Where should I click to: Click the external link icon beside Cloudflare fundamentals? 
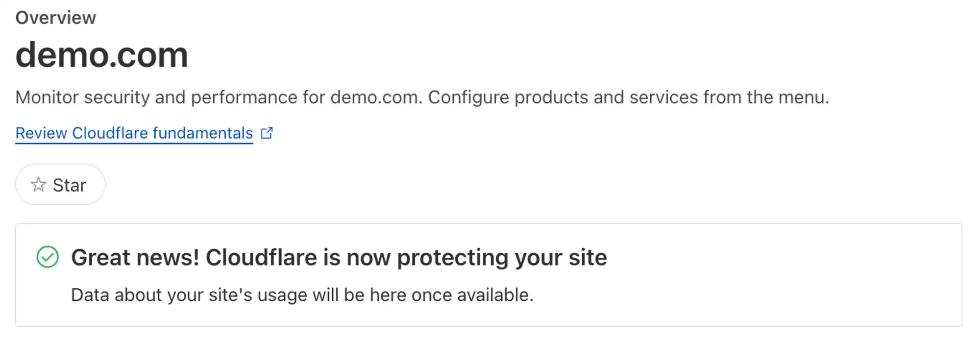(267, 133)
